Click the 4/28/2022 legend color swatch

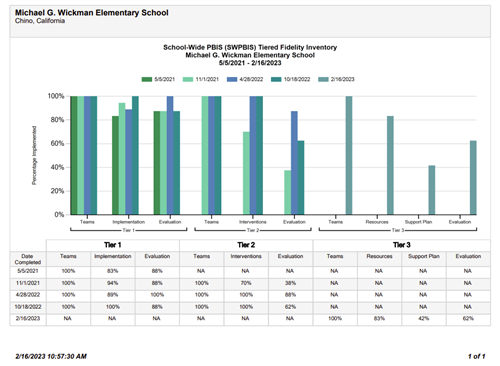[x=232, y=79]
